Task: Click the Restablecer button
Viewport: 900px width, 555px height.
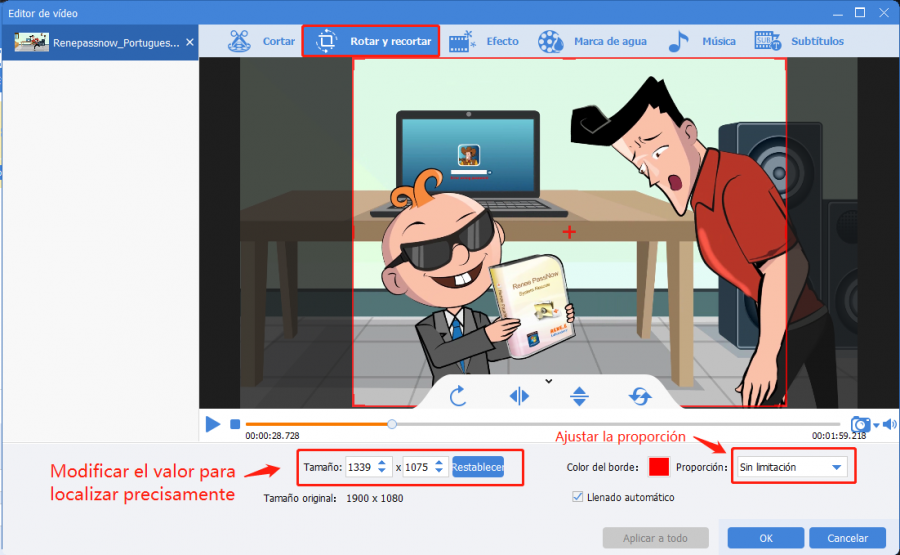Action: pyautogui.click(x=478, y=467)
